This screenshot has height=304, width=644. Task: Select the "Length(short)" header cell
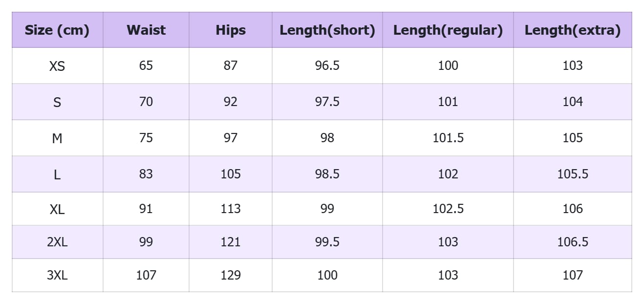coord(327,30)
